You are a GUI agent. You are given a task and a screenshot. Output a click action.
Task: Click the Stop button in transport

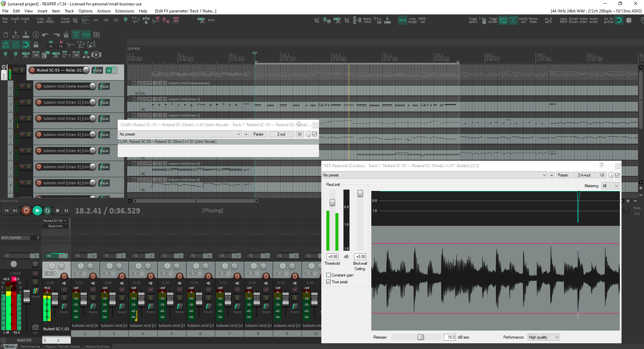(57, 211)
